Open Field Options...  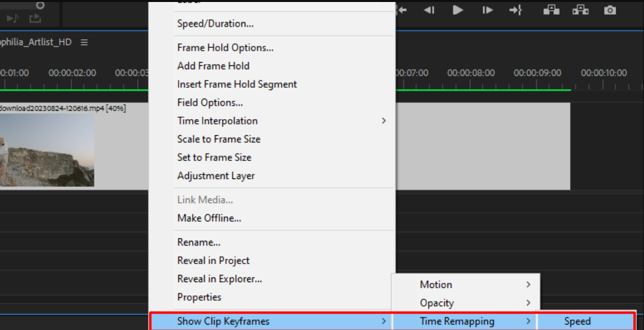tap(271, 102)
